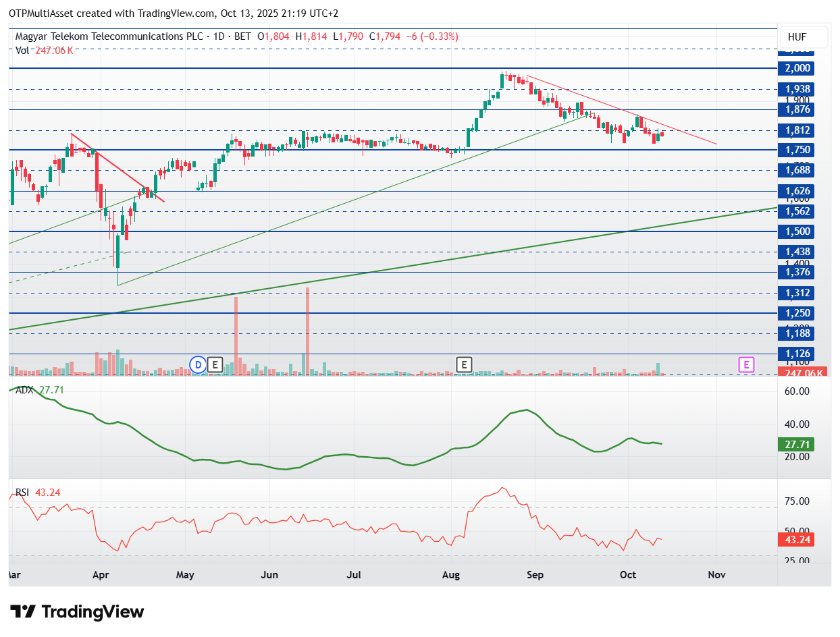Click the upcoming purple 'E' earnings marker

[x=746, y=365]
